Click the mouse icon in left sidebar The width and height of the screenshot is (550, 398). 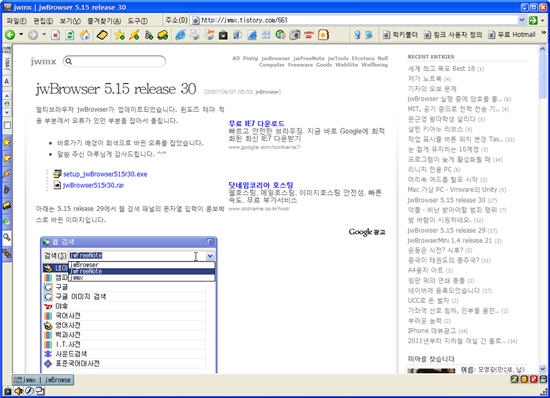click(x=7, y=190)
